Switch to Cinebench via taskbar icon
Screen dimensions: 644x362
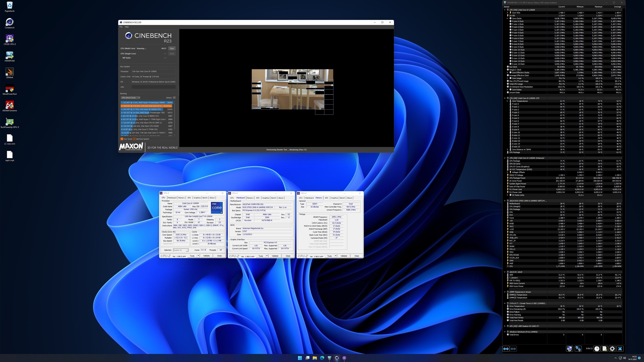pos(337,358)
